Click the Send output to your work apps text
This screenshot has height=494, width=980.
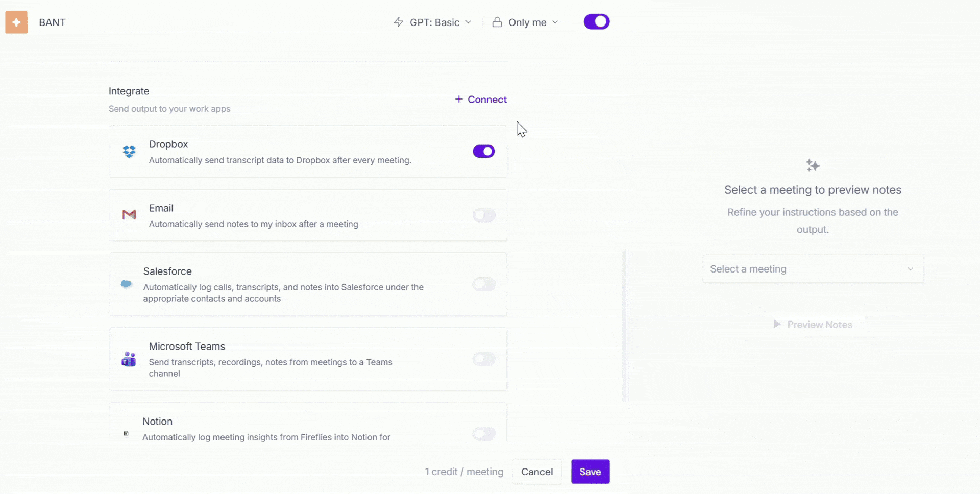pos(169,109)
